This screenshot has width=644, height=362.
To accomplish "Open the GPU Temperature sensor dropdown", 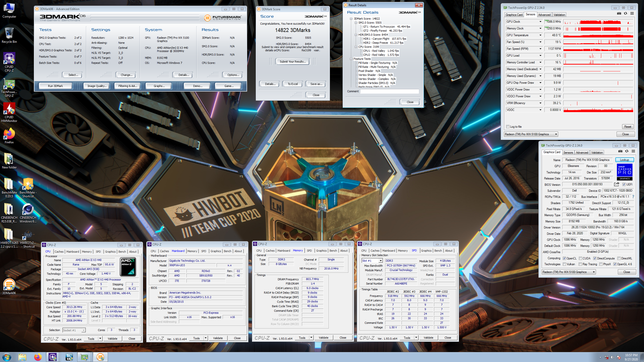I will click(540, 35).
